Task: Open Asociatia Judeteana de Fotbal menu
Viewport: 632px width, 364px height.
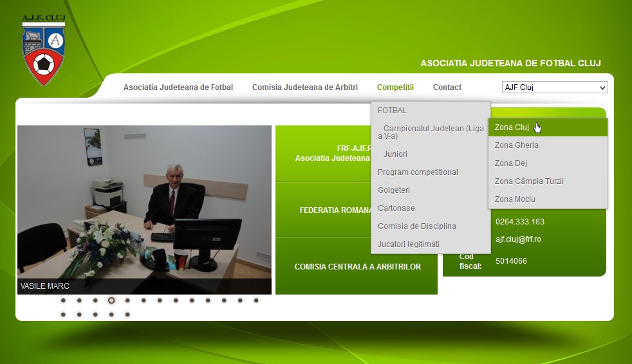Action: tap(178, 87)
